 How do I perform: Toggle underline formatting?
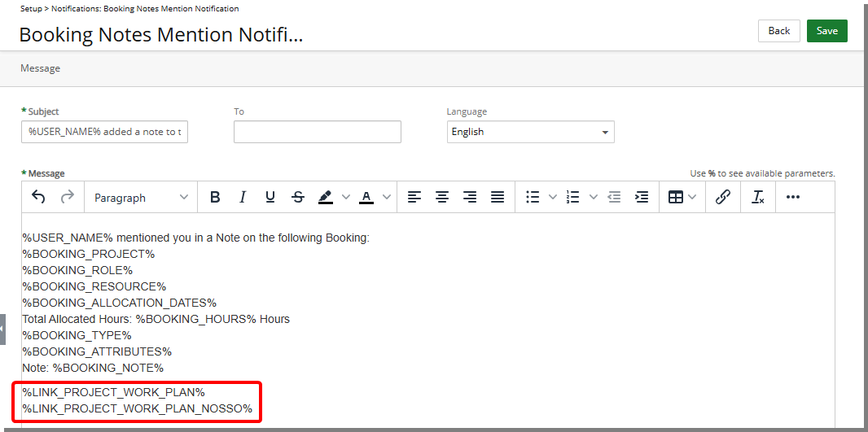point(270,197)
